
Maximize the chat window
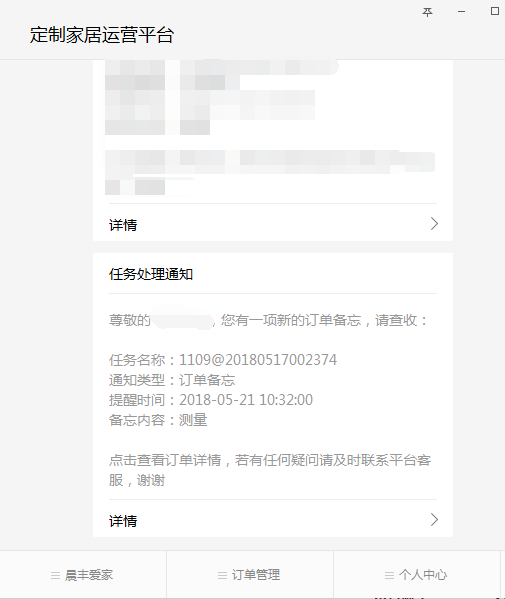[494, 11]
